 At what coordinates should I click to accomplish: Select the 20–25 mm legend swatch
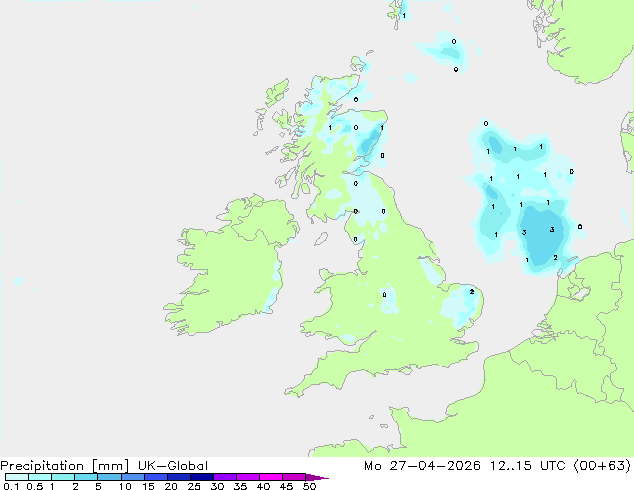click(178, 477)
